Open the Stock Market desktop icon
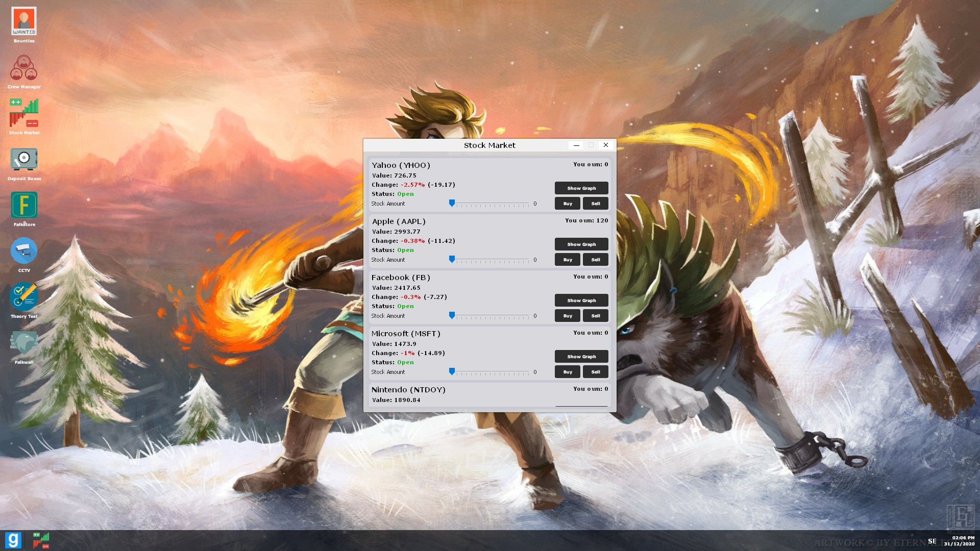The height and width of the screenshot is (551, 980). click(24, 113)
